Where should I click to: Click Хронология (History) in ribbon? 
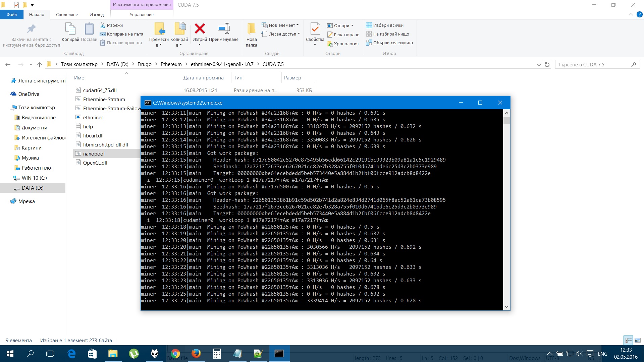(x=343, y=44)
